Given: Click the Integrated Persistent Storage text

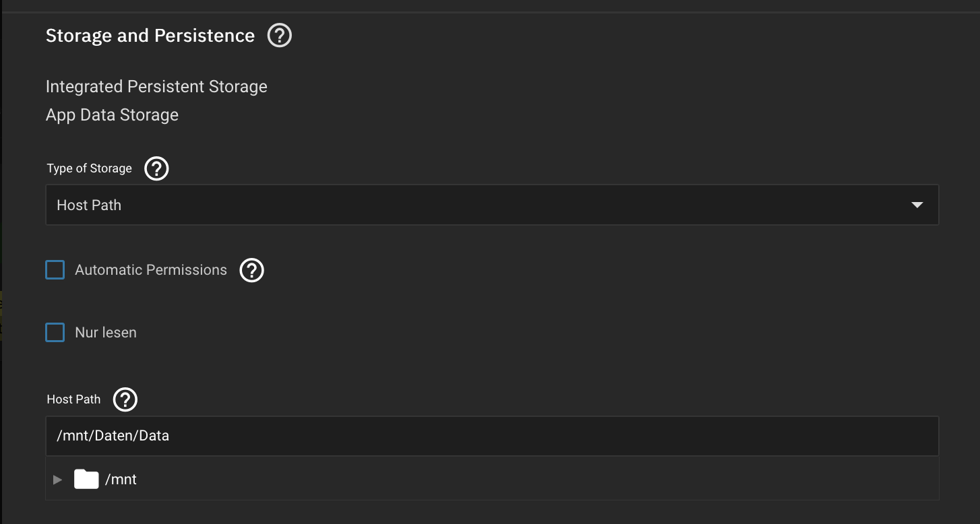Looking at the screenshot, I should (x=156, y=87).
